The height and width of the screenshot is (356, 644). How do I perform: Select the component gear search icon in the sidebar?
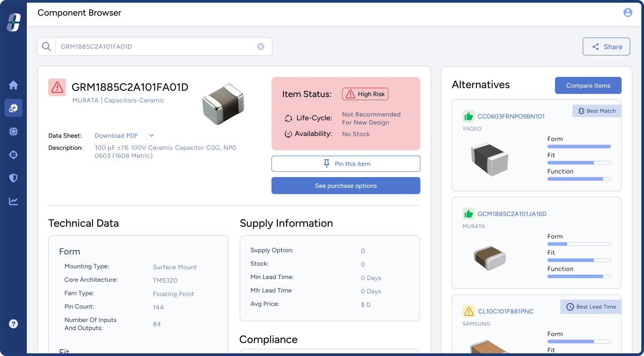[13, 108]
